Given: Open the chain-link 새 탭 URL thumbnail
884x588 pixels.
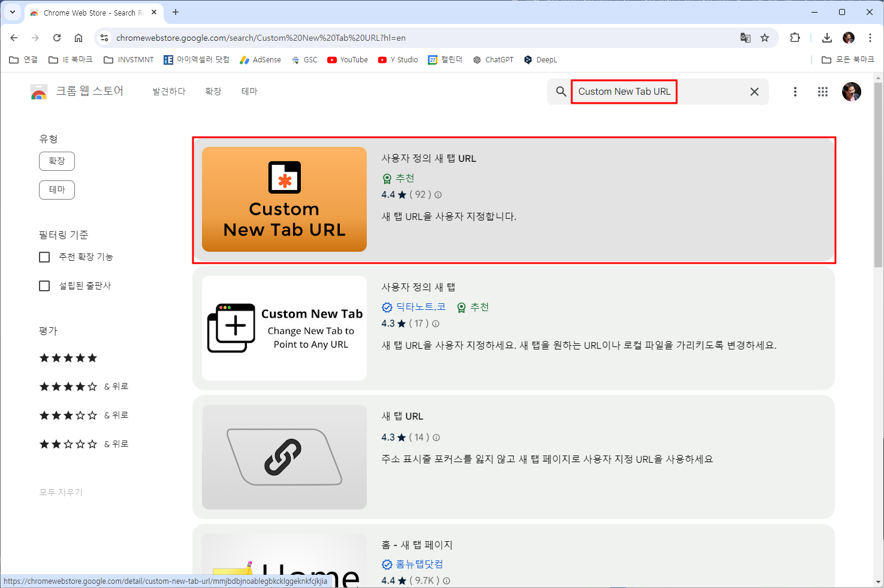Looking at the screenshot, I should [284, 457].
